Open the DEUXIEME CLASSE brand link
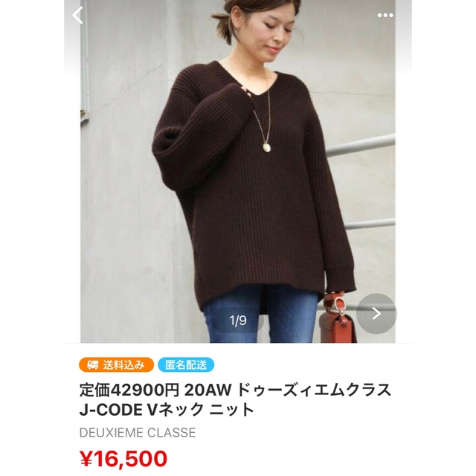Image resolution: width=476 pixels, height=476 pixels. point(138,433)
